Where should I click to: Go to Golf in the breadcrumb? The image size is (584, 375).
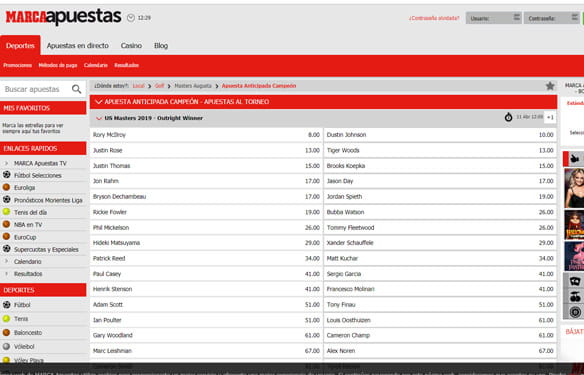pos(159,86)
